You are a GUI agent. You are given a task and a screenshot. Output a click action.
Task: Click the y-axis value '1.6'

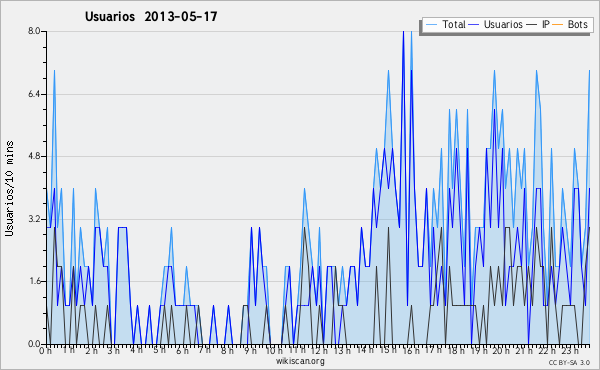tap(34, 281)
